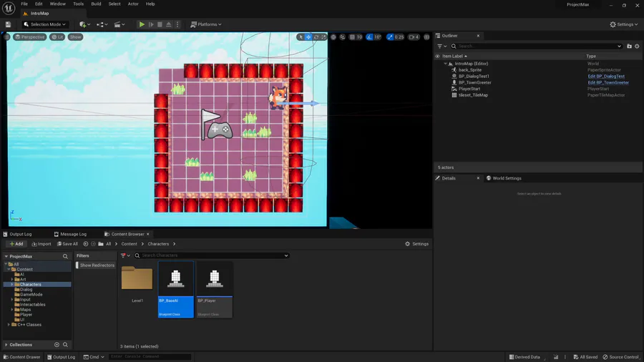This screenshot has width=644, height=362.
Task: Click the Edit BP_TownGreeter link
Action: (608, 82)
